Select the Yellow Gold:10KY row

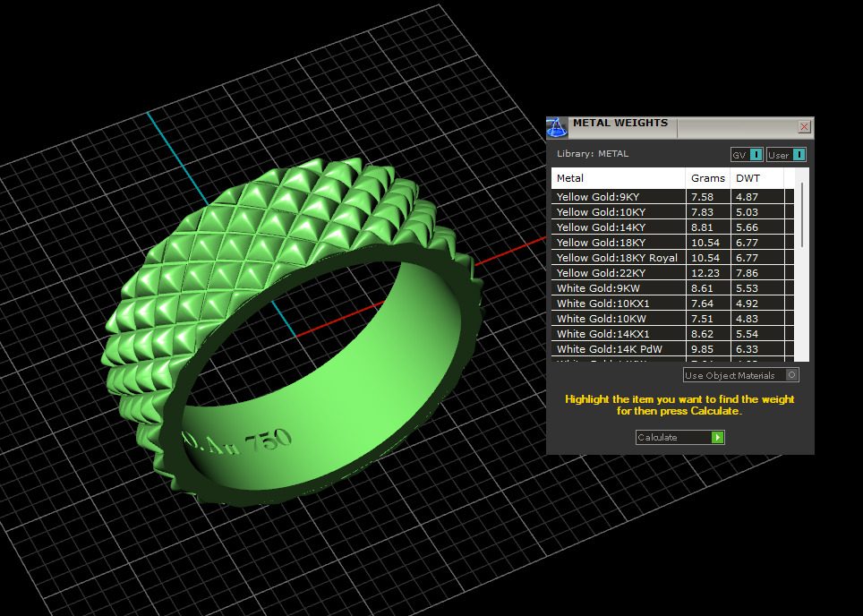672,212
